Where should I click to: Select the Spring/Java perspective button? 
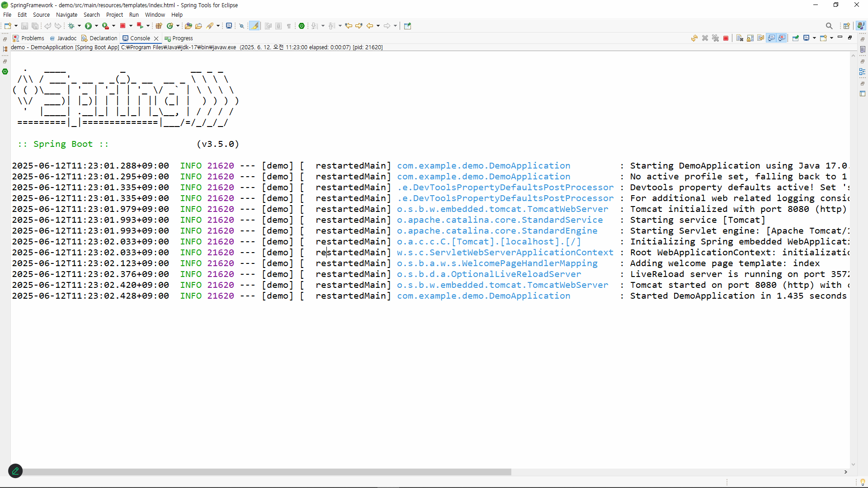(x=861, y=26)
